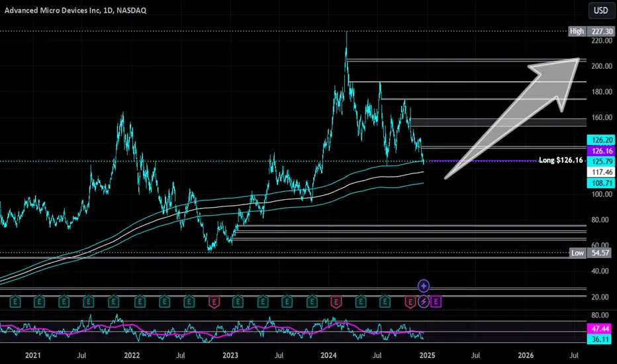This screenshot has height=364, width=617.
Task: Select the purple upcoming earnings E marker
Action: coord(436,302)
